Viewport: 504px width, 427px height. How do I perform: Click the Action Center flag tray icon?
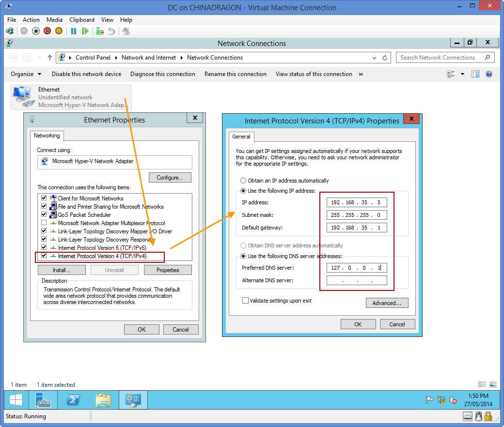click(x=429, y=400)
